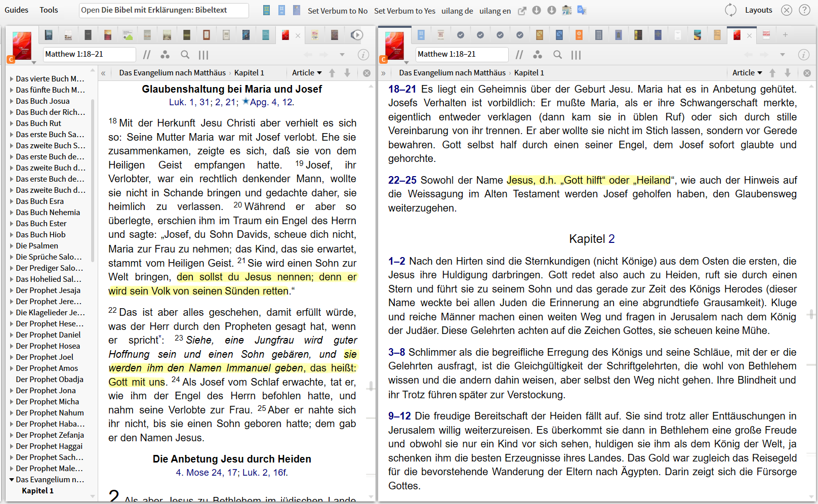Close locator bar in left panel
This screenshot has height=504, width=818.
pyautogui.click(x=367, y=73)
